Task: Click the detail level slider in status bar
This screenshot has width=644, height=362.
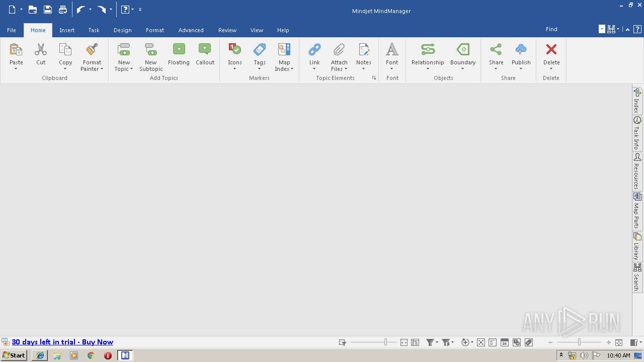Action: click(x=373, y=342)
